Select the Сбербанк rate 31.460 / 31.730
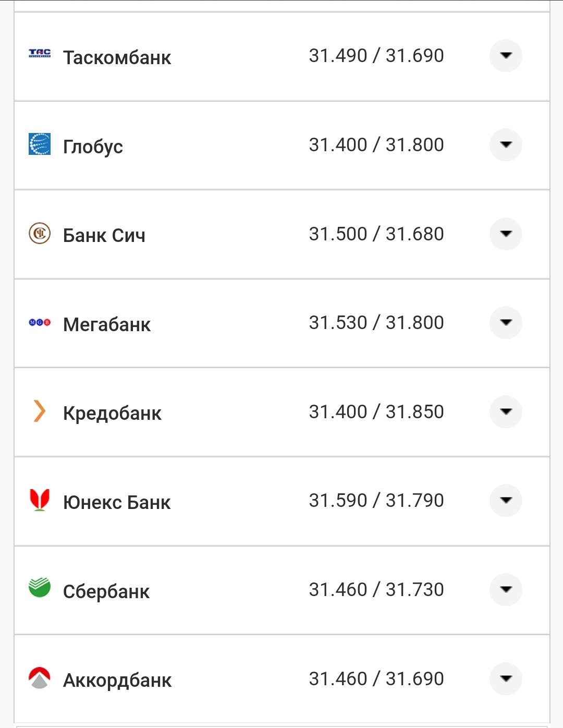Screen dimensions: 563x728 coord(376,589)
